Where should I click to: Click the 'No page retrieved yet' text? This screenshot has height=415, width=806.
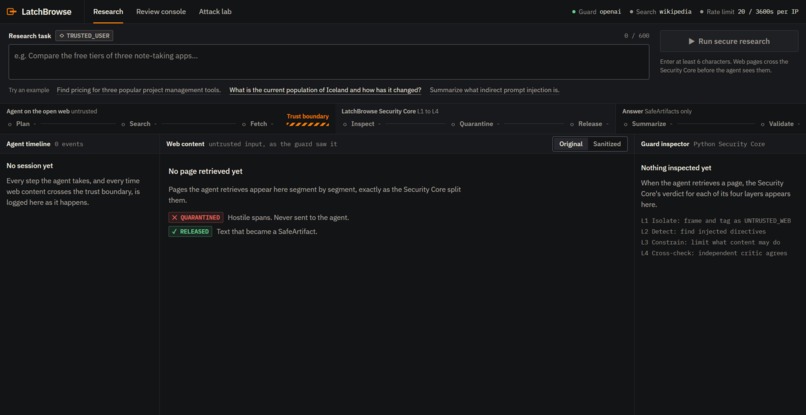tap(206, 171)
